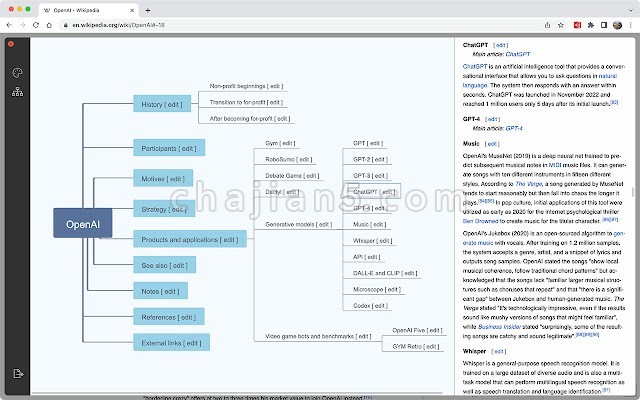Open Chrome three-dot menu
Screen dimensions: 640x400
click(x=631, y=25)
